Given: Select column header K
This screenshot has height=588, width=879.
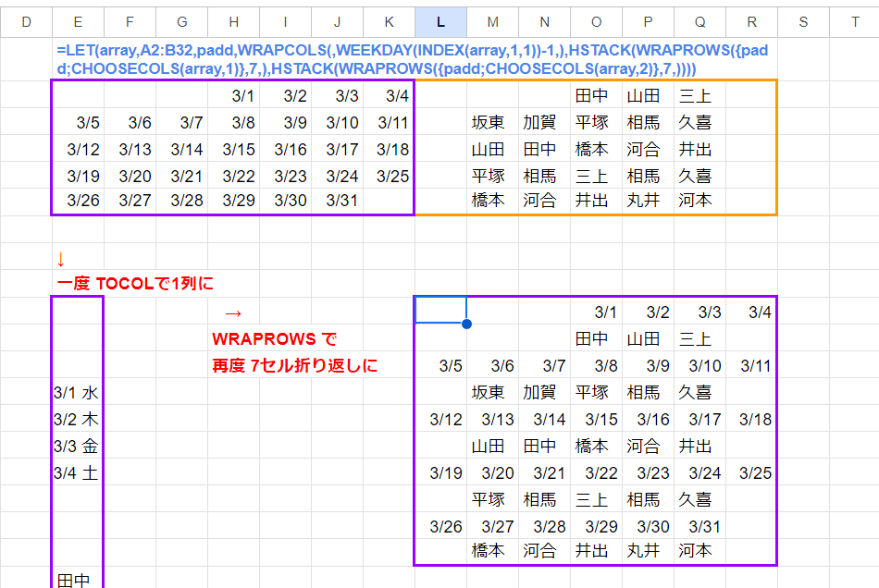Looking at the screenshot, I should click(389, 22).
